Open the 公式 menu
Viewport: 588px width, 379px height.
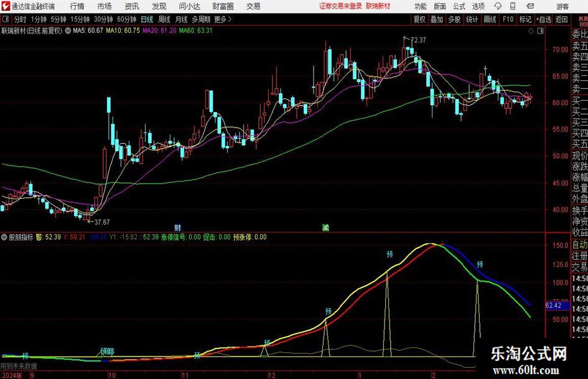pyautogui.click(x=459, y=6)
